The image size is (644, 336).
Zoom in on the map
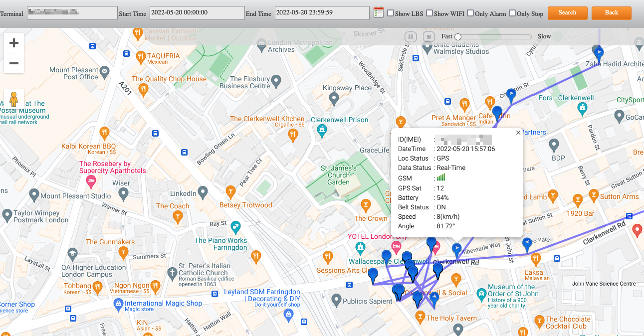[14, 43]
